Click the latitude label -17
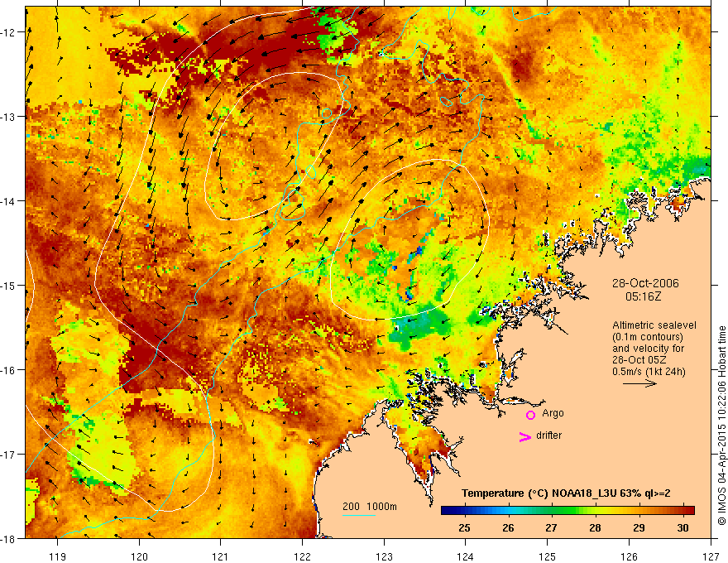The width and height of the screenshot is (728, 563). 8,455
